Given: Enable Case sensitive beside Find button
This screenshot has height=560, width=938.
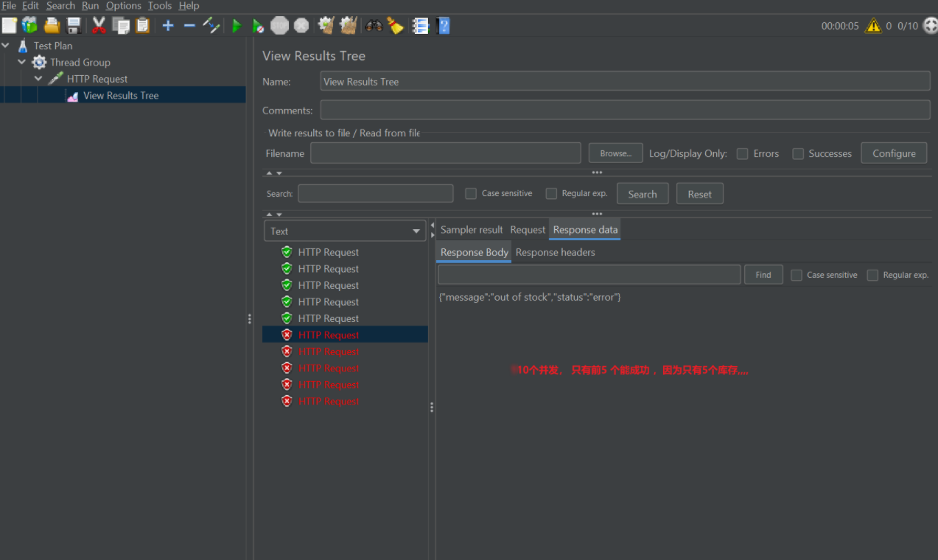Looking at the screenshot, I should pos(797,275).
